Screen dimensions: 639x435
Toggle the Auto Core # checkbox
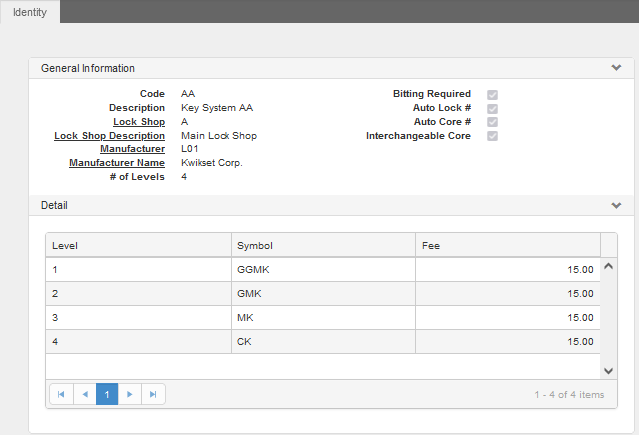492,122
